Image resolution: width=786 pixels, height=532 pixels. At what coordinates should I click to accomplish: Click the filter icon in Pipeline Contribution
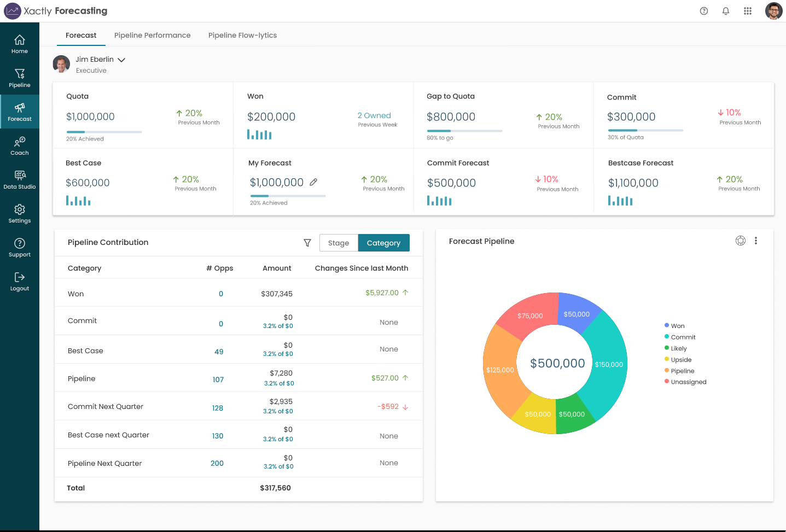(x=307, y=243)
